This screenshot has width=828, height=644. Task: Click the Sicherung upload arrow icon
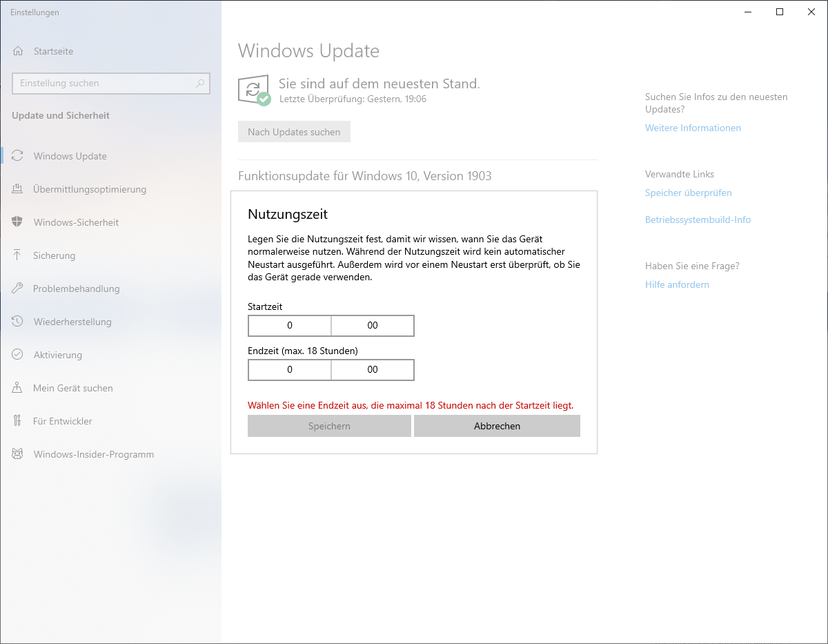[18, 255]
